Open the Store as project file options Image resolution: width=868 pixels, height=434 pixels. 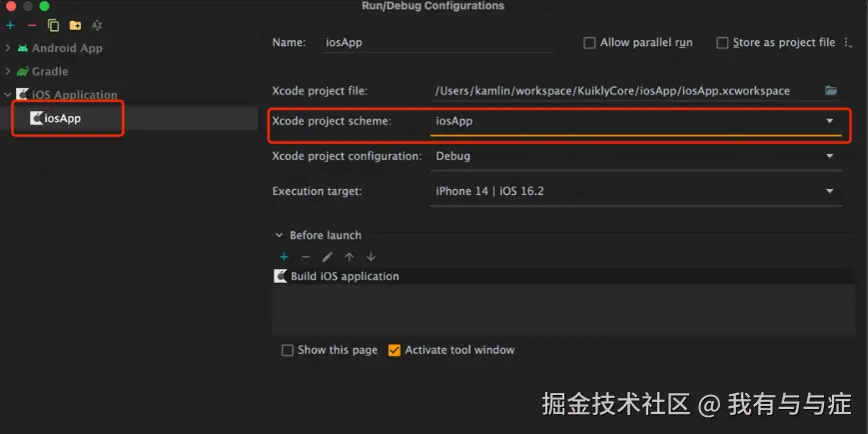click(847, 43)
